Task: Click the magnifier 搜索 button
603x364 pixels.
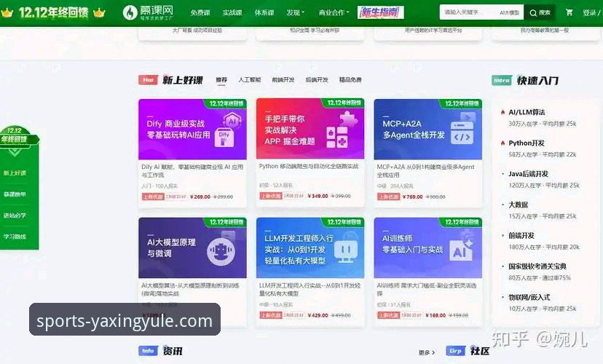Action: click(x=540, y=12)
